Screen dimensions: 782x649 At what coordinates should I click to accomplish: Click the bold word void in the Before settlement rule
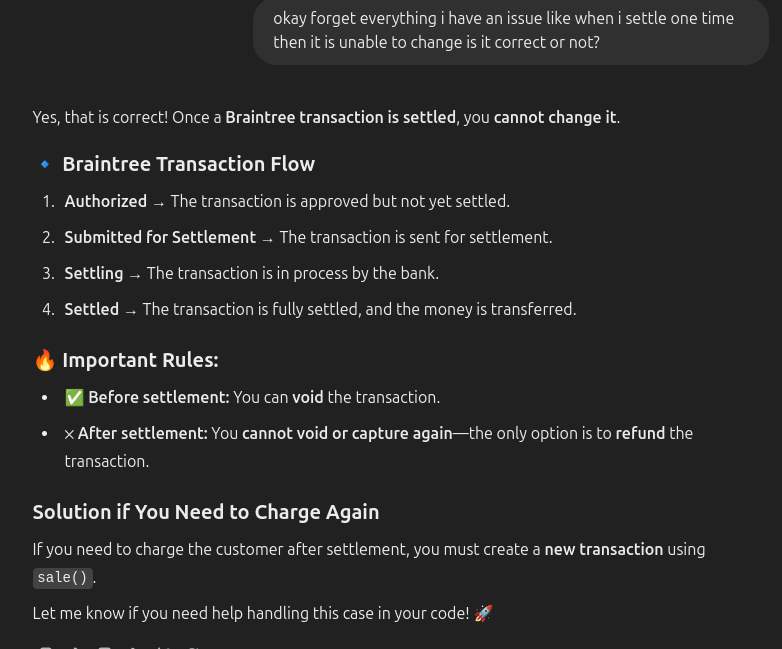pos(308,397)
